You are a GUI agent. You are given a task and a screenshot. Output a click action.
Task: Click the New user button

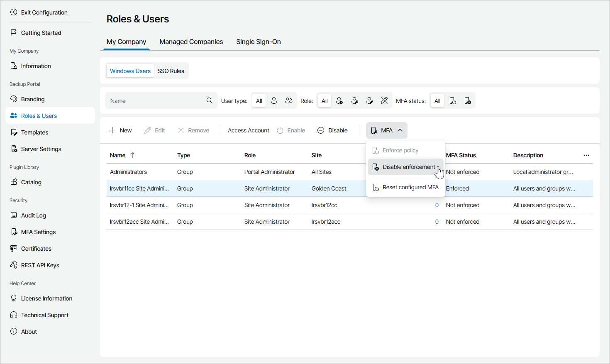tap(120, 130)
